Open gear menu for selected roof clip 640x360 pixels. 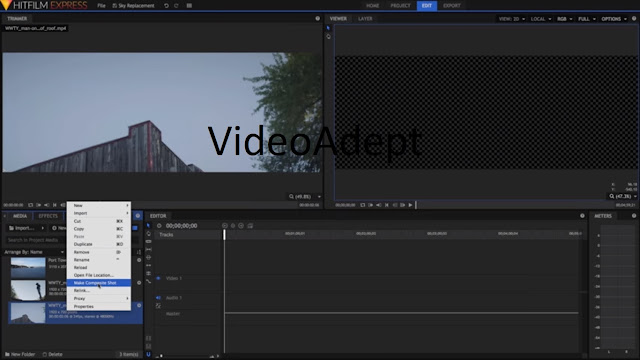(139, 305)
